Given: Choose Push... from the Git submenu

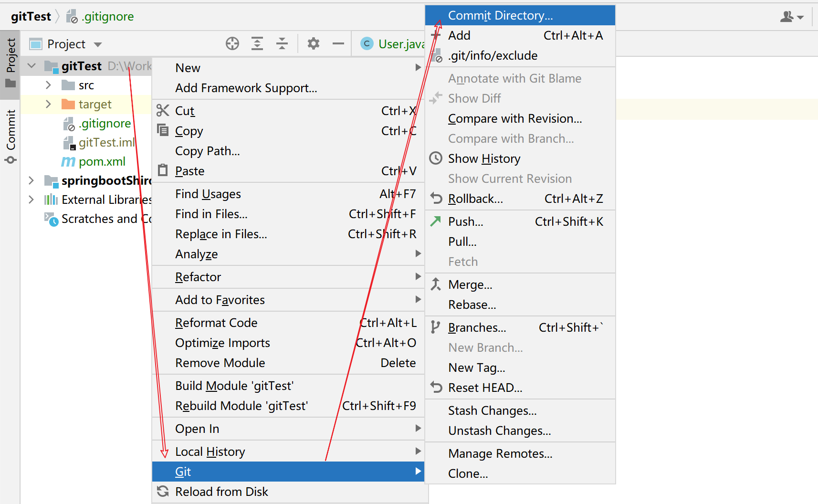Looking at the screenshot, I should (465, 222).
